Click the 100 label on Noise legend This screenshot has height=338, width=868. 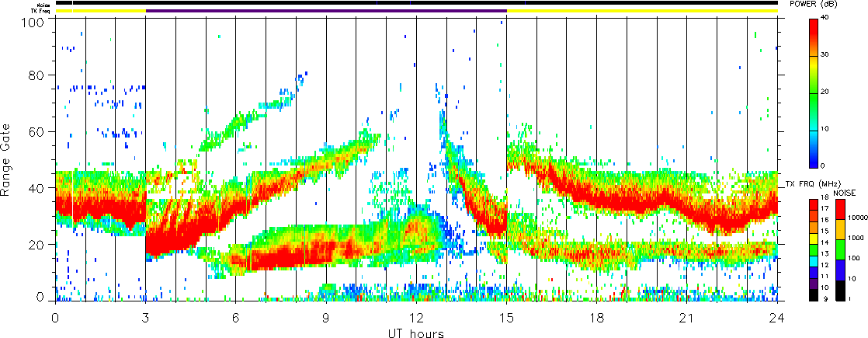pos(856,258)
